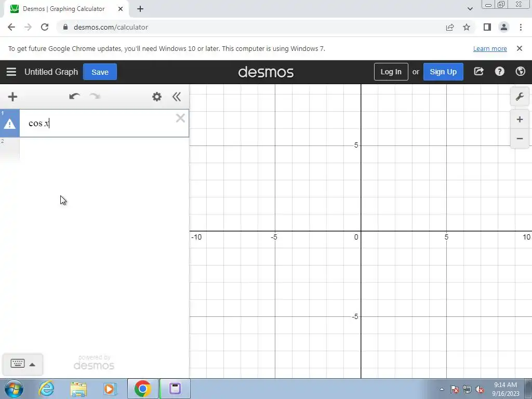This screenshot has width=532, height=399.
Task: Click the blue Save button
Action: click(x=100, y=72)
